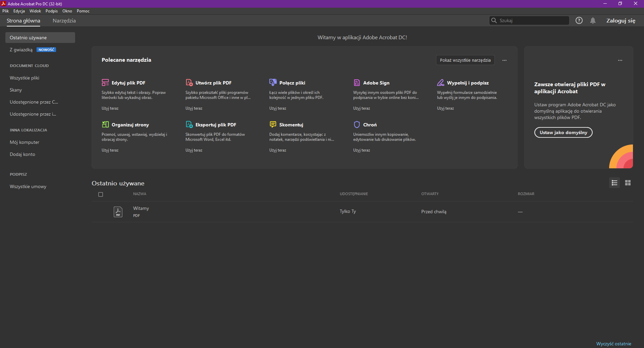Click the Zaloguj się sign-in button
644x348 pixels.
point(621,21)
